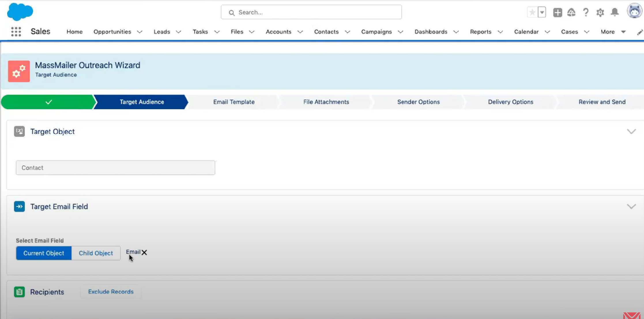Go to the Home tab
644x319 pixels.
coord(74,32)
